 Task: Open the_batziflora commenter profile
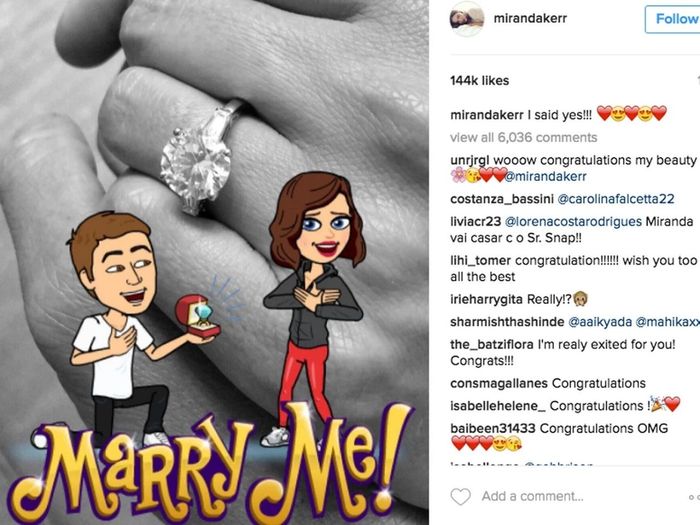pos(492,345)
